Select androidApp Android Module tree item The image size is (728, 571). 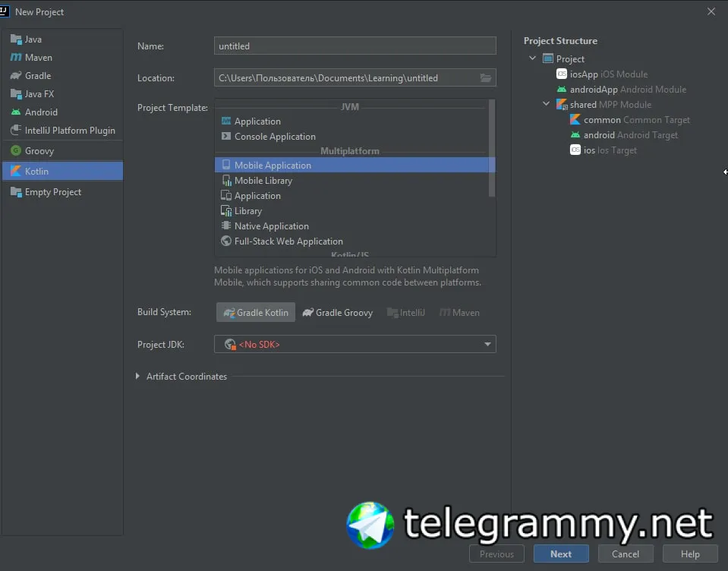pos(622,90)
